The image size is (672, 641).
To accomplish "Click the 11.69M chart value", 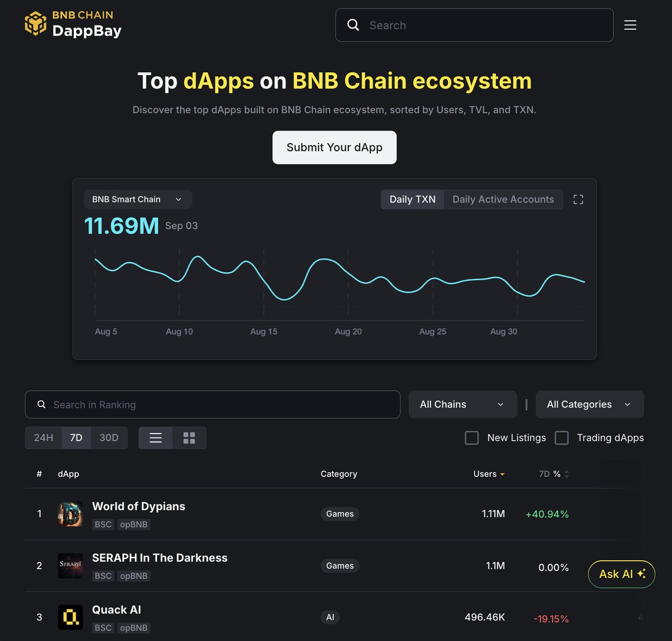I will [122, 226].
